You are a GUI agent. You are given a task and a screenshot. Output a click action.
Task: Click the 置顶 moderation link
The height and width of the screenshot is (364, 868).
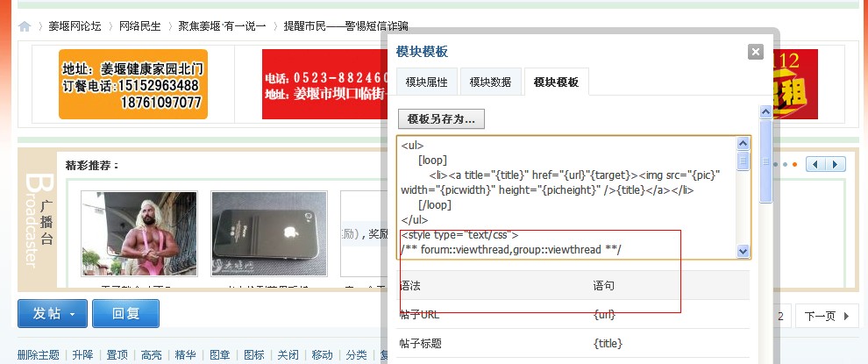[117, 355]
